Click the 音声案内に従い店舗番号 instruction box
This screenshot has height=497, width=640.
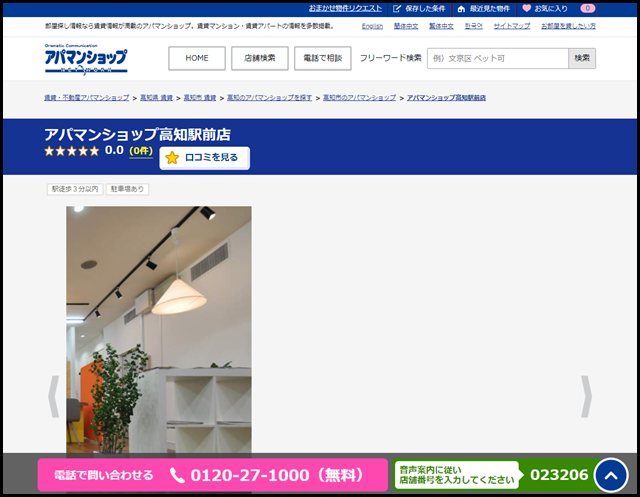coord(456,475)
